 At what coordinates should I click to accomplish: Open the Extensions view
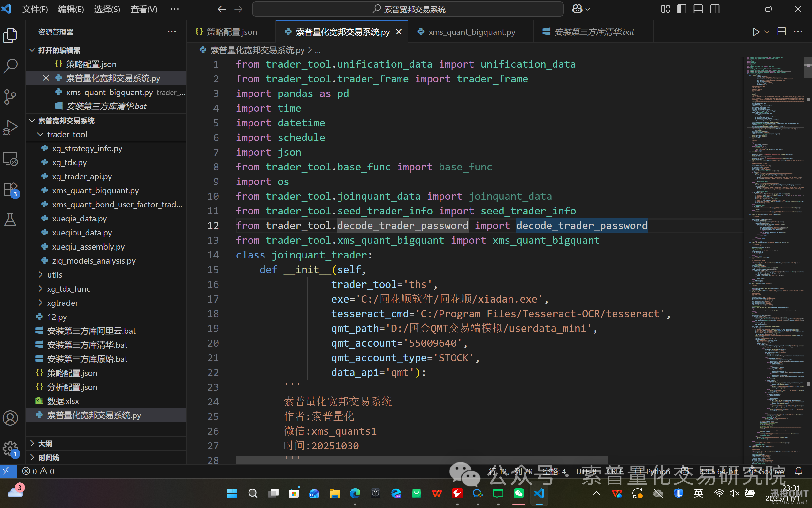coord(11,190)
